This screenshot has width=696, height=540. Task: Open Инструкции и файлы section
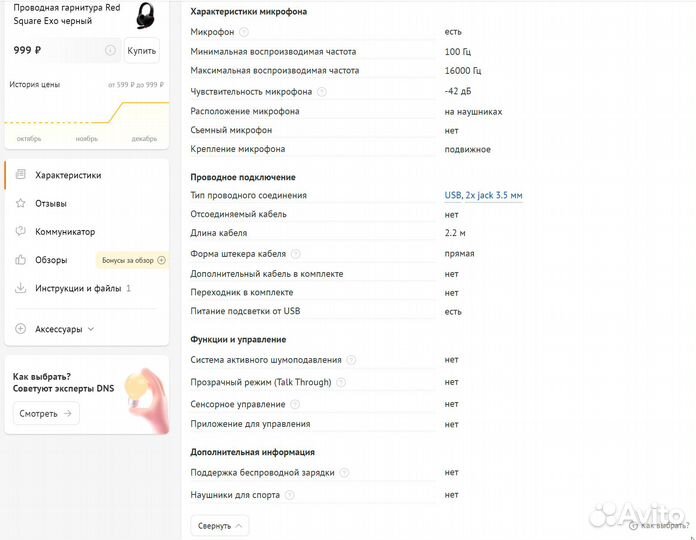[78, 289]
